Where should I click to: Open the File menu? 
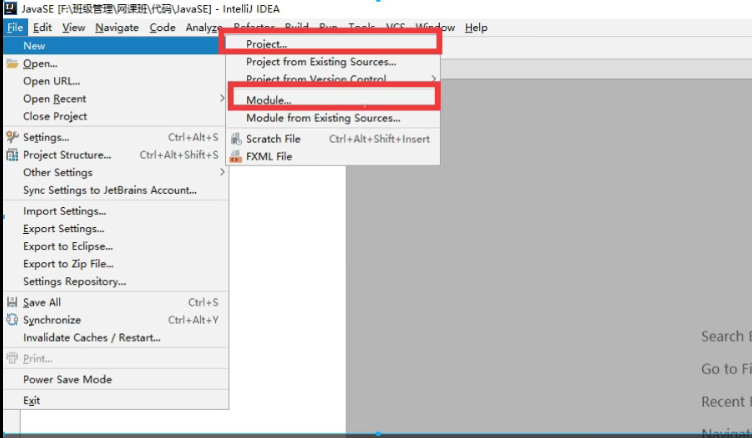15,28
